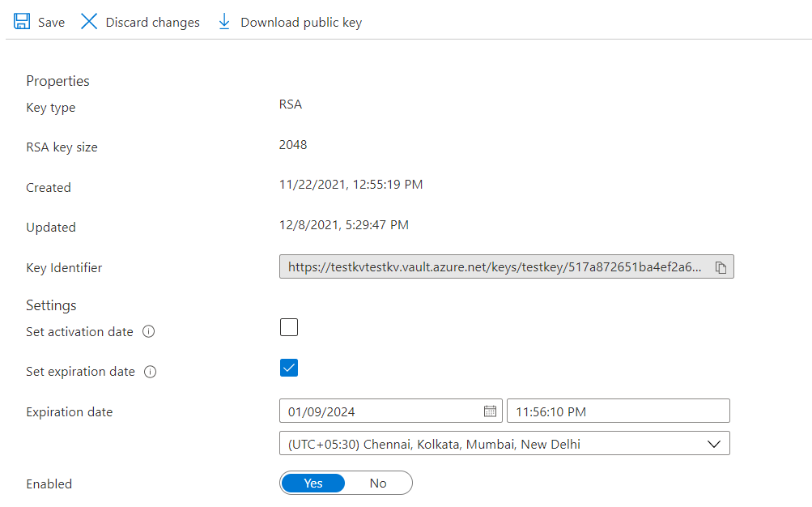Click the Set activation date label text
Screen dimensions: 812x507
point(79,332)
